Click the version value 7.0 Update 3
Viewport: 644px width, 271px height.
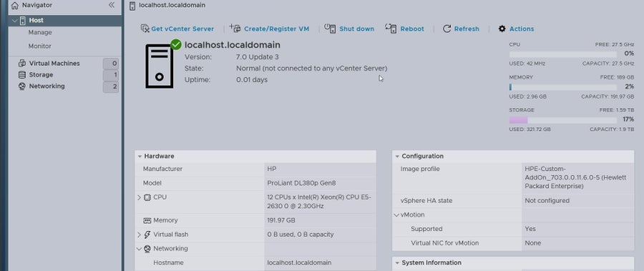pos(258,56)
